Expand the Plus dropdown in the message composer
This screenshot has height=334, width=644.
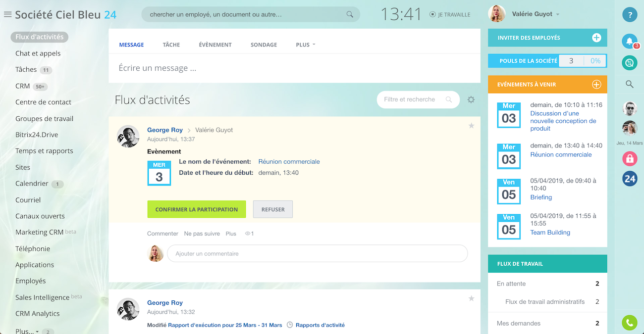(305, 45)
